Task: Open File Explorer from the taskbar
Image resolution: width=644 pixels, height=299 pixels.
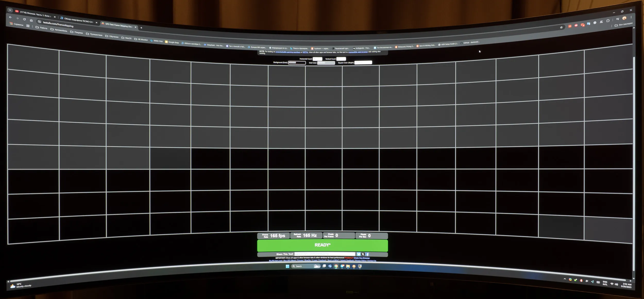Action: (x=348, y=266)
